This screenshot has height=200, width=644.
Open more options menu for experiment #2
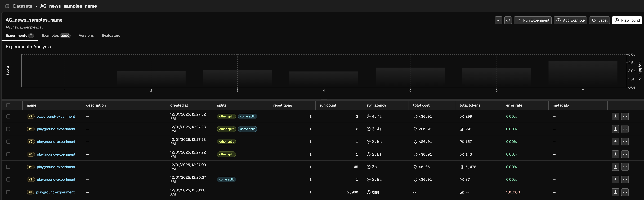(x=625, y=180)
